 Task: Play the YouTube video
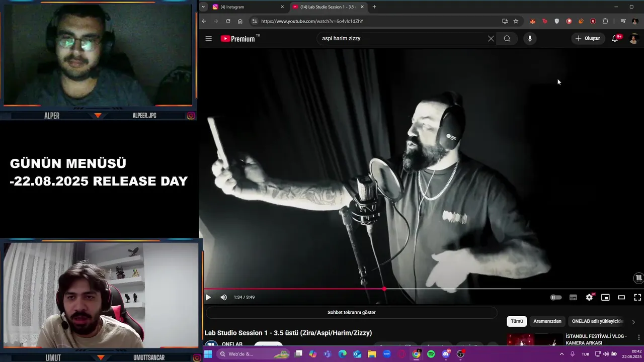point(208,297)
